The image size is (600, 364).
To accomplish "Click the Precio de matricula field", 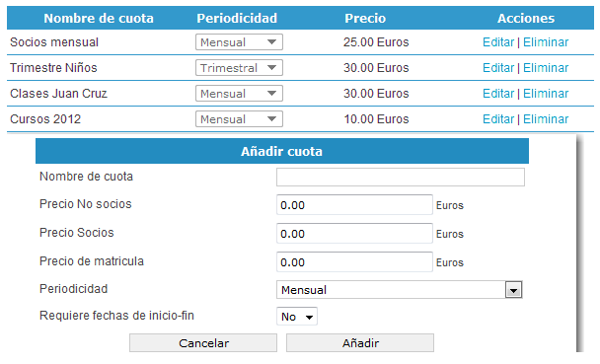I will tap(354, 262).
